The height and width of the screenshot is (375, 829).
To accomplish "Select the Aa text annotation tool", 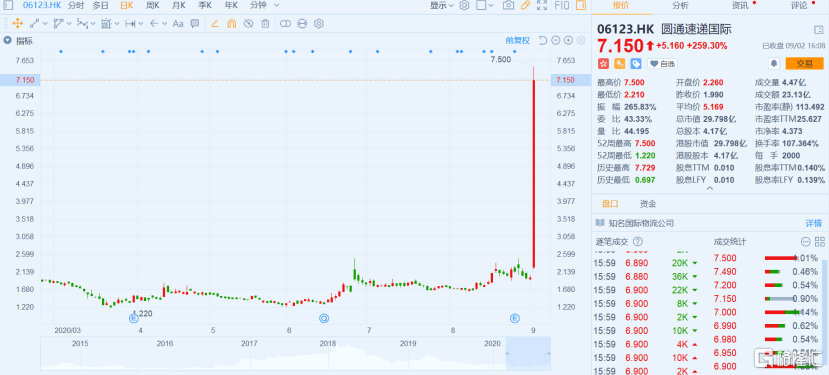I will coord(178,23).
